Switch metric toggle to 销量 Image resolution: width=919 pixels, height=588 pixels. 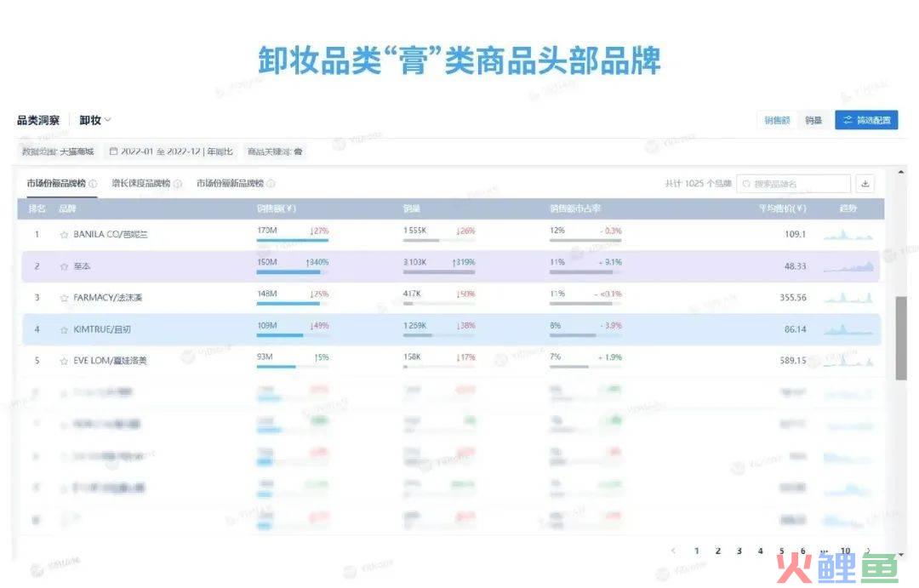click(813, 120)
